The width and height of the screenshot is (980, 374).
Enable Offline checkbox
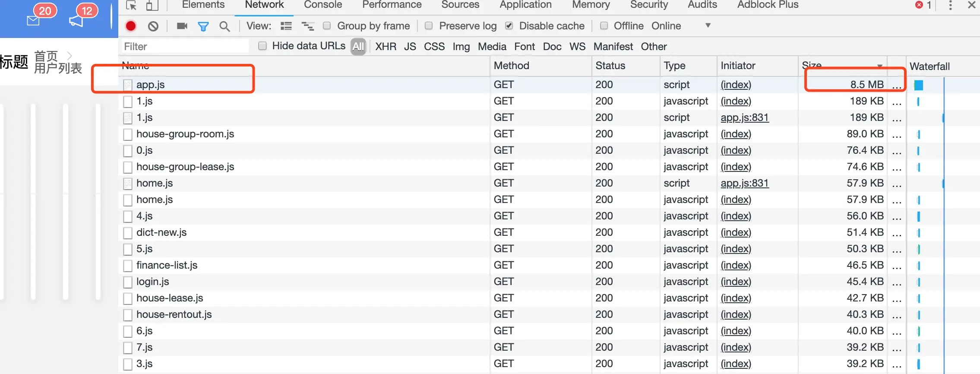pos(604,26)
